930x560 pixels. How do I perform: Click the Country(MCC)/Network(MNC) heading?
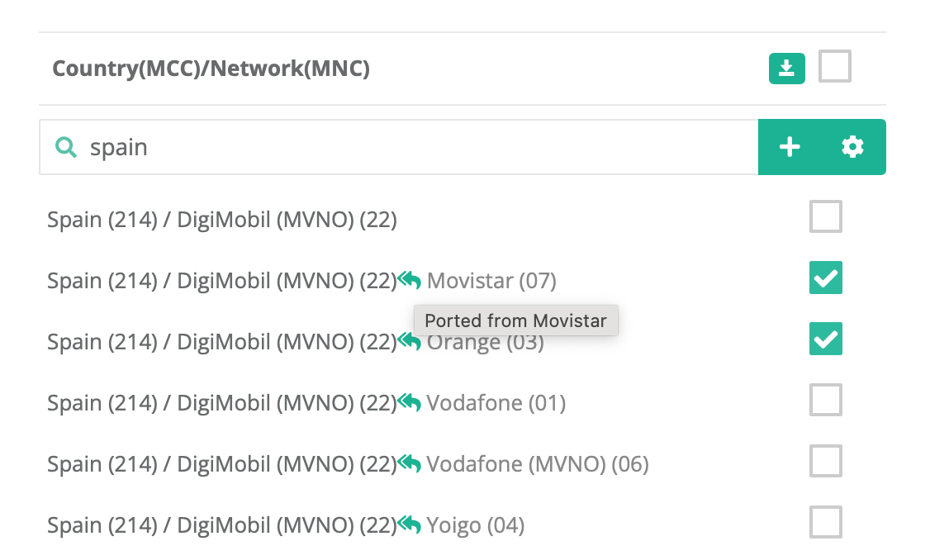pyautogui.click(x=211, y=69)
